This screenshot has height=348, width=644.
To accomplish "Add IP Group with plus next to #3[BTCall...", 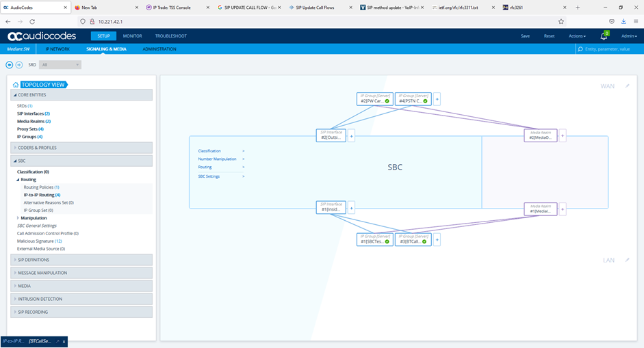I will point(437,240).
